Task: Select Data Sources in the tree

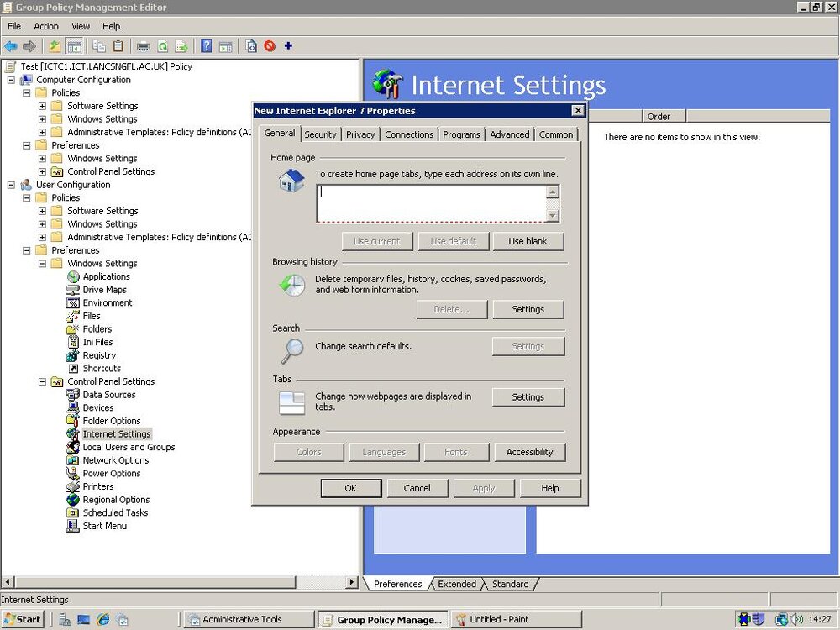Action: [108, 395]
